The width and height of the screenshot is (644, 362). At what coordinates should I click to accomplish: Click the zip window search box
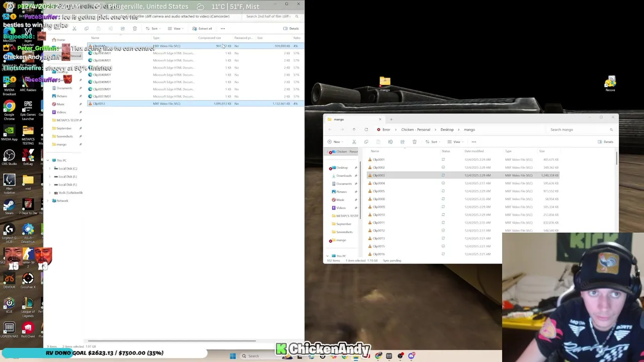click(272, 17)
